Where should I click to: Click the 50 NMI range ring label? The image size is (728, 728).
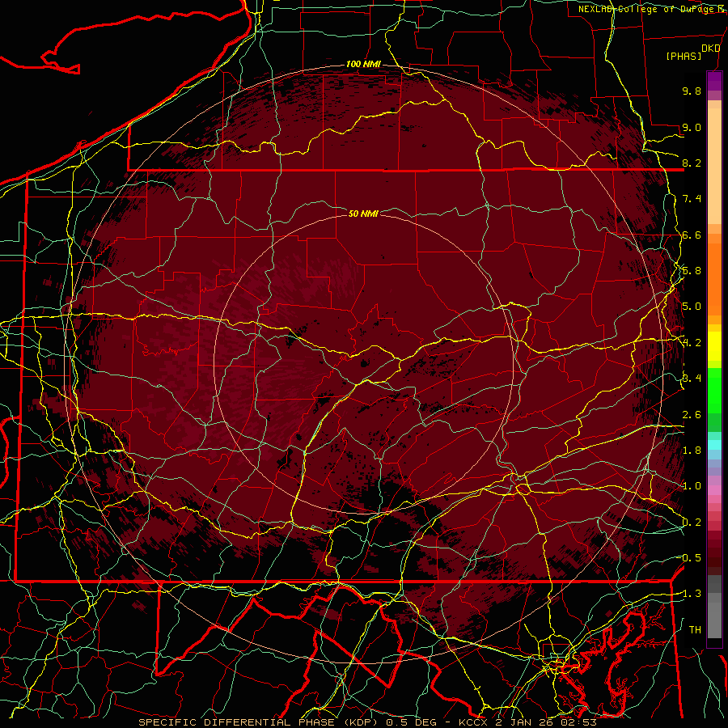click(x=363, y=214)
